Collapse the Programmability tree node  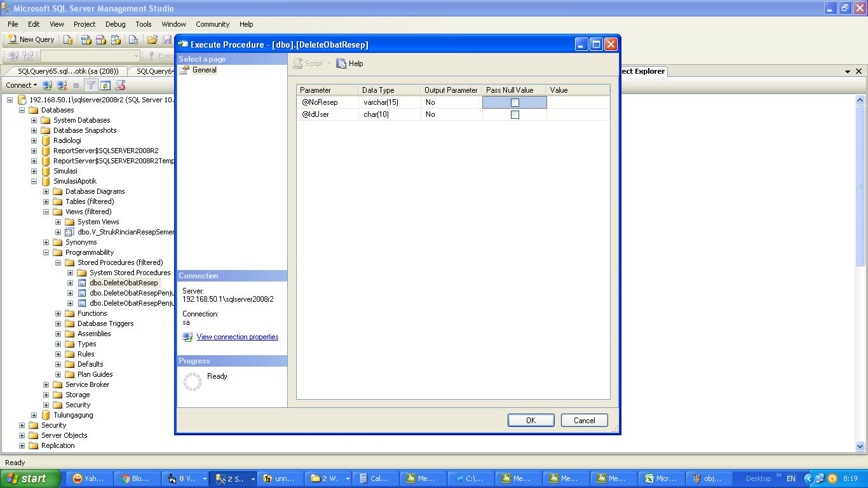tap(45, 252)
